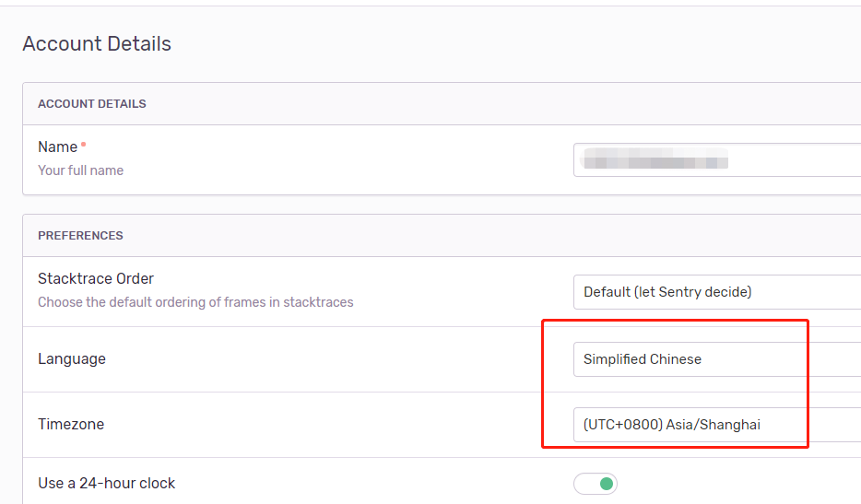
Task: Open the Timezone dropdown showing Asia/Shanghai
Action: click(x=717, y=425)
